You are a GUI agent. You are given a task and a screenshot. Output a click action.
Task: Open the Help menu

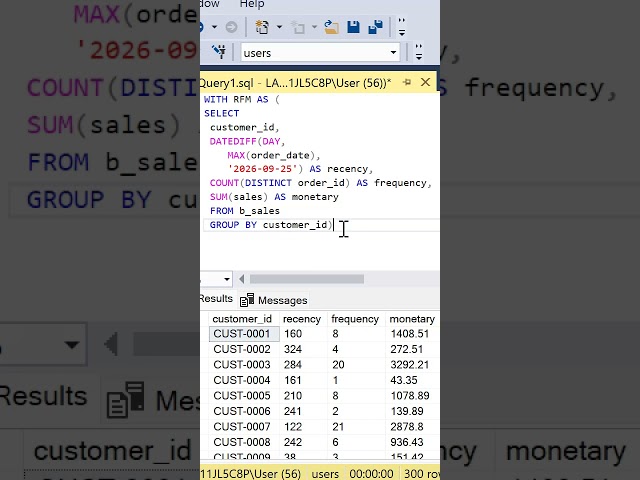pos(251,4)
